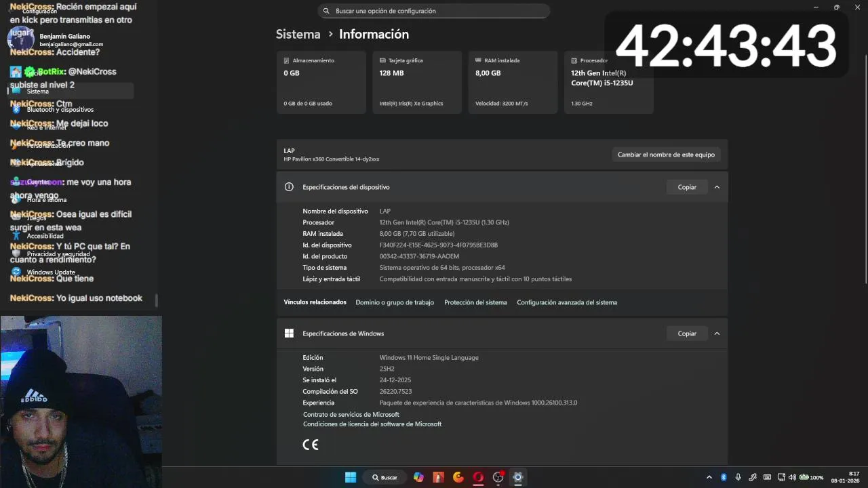The image size is (868, 488).
Task: Click the Windows 11 Home Single Language text
Action: [x=429, y=357]
